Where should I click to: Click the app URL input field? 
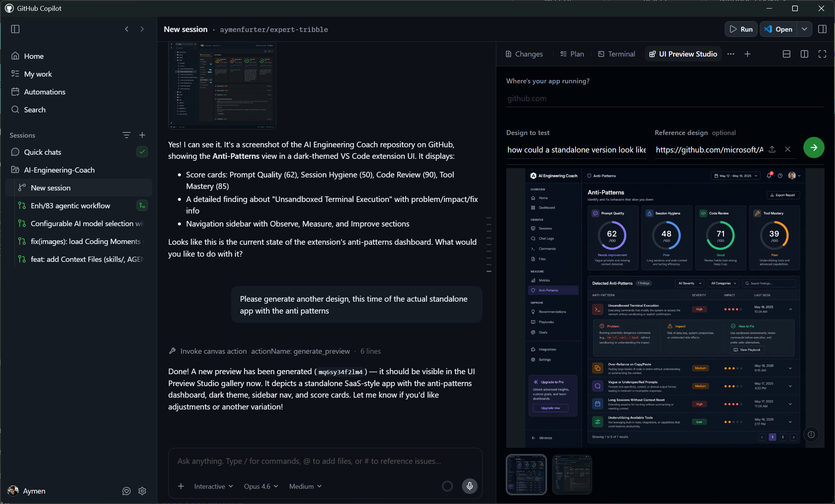pyautogui.click(x=665, y=99)
